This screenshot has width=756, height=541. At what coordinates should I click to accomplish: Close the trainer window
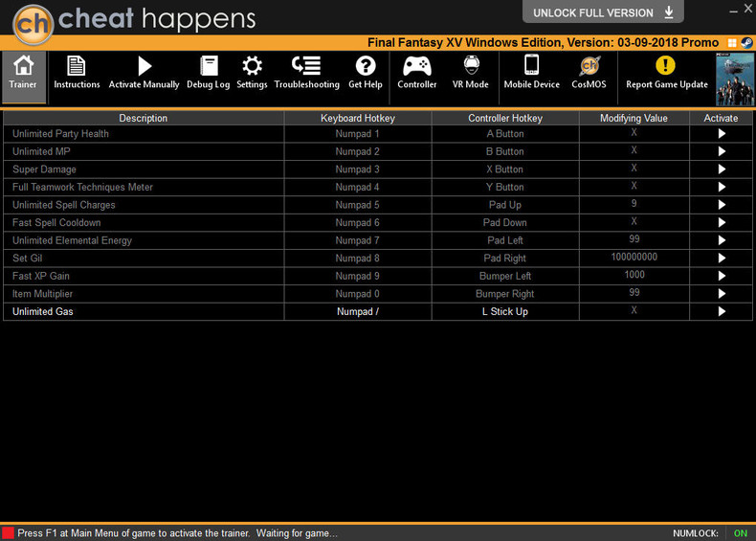[747, 9]
